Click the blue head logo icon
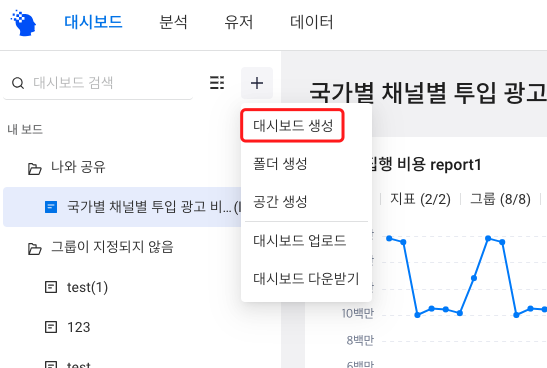 [x=24, y=23]
